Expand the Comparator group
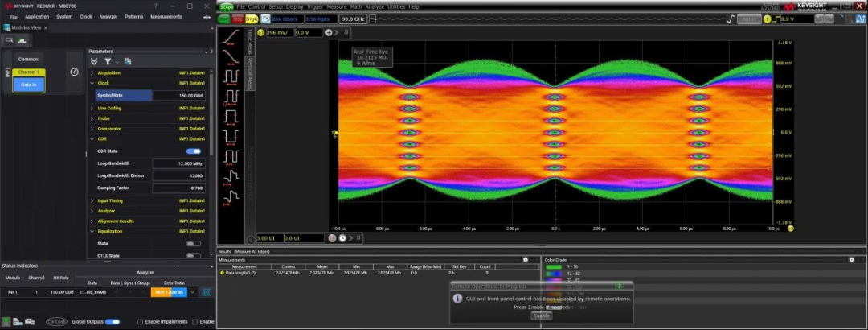Viewport: 868px width, 330px height. click(x=92, y=129)
